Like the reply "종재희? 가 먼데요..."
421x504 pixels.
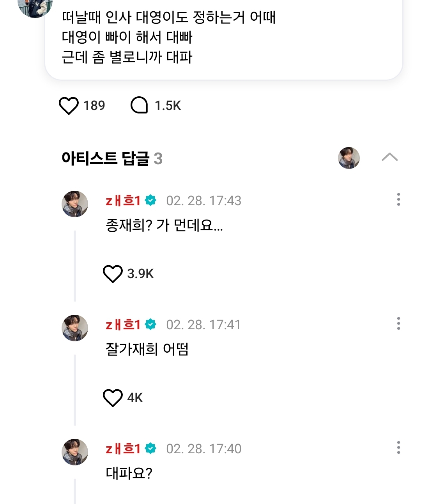point(113,273)
